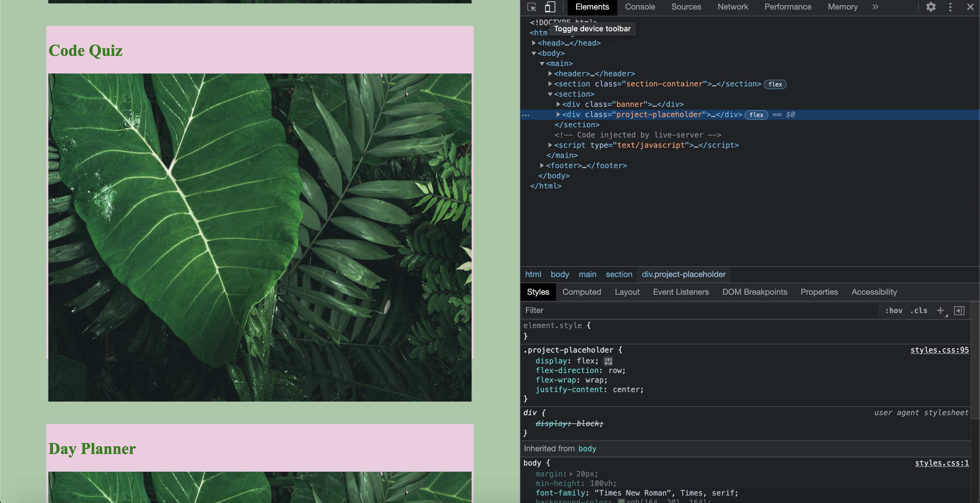
Task: Open the DevTools three-dot customize menu
Action: coord(950,7)
